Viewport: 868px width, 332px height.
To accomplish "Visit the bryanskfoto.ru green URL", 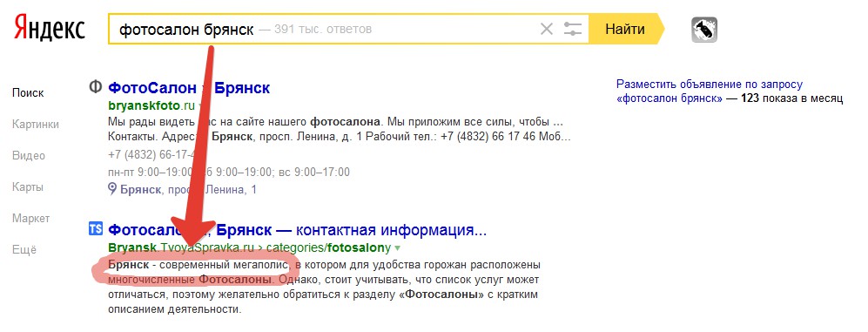I will pyautogui.click(x=151, y=105).
